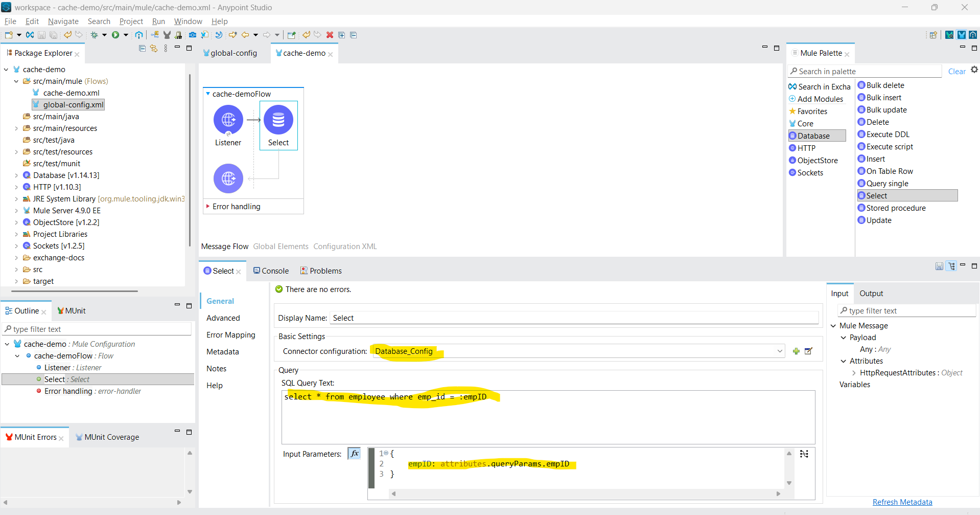Open the Metadata section in properties
The height and width of the screenshot is (515, 980).
(223, 352)
